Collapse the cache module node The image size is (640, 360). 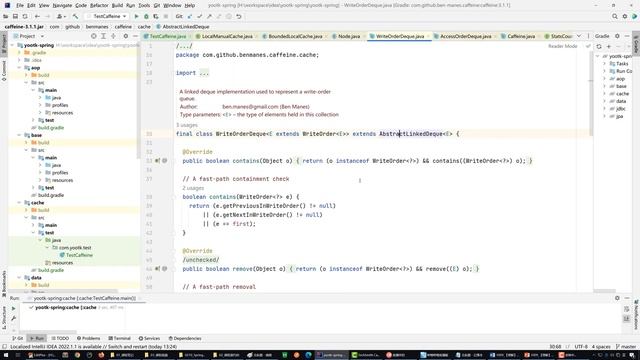pos(19,202)
